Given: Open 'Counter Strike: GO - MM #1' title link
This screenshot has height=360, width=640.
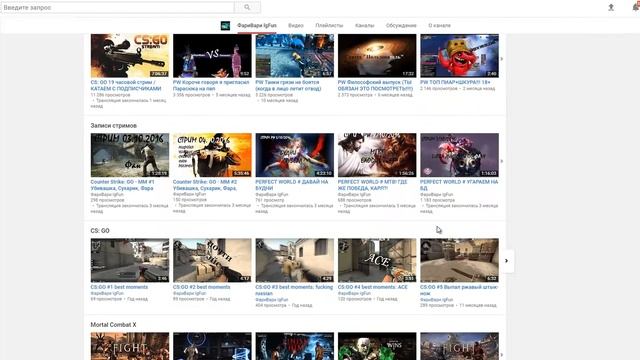Looking at the screenshot, I should point(122,185).
